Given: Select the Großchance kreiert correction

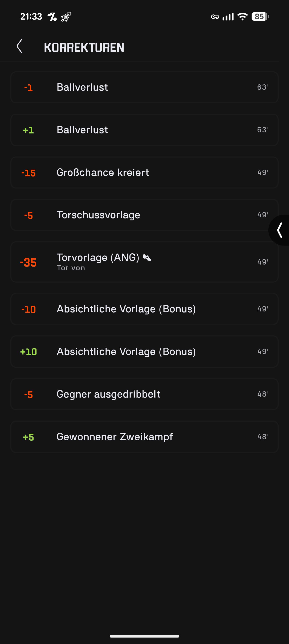Looking at the screenshot, I should 144,172.
